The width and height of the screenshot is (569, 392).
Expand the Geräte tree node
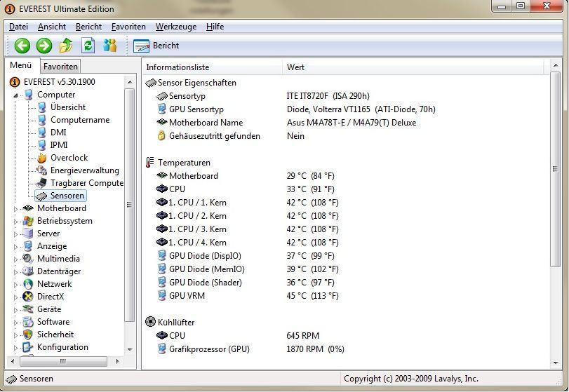click(15, 310)
